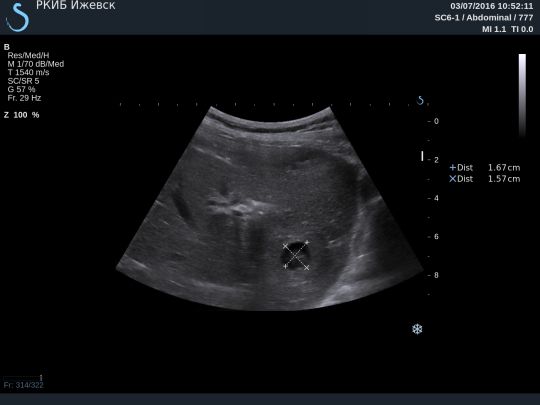Click the Z 100 % zoom indicator

pos(21,115)
